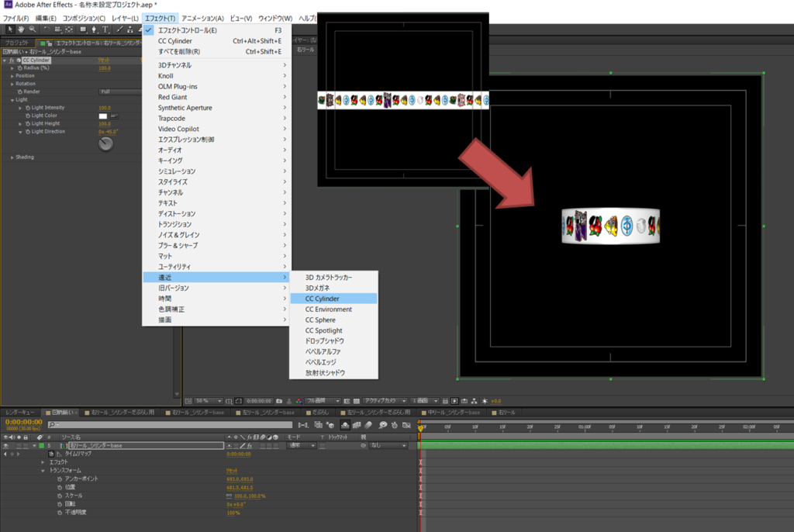Toggle Light Direction stopwatch
The width and height of the screenshot is (794, 532).
click(28, 132)
